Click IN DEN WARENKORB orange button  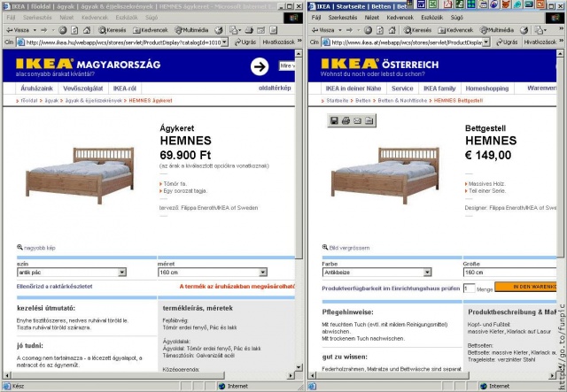tap(525, 287)
